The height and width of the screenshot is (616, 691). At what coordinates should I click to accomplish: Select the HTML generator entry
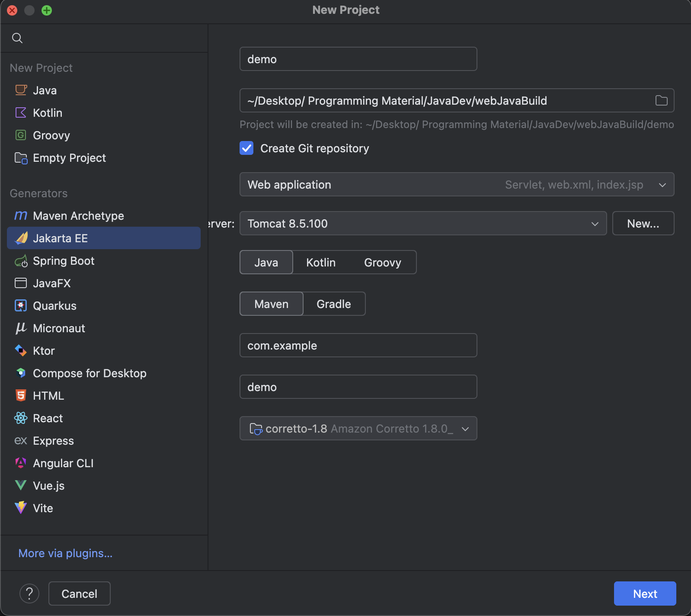pyautogui.click(x=104, y=395)
